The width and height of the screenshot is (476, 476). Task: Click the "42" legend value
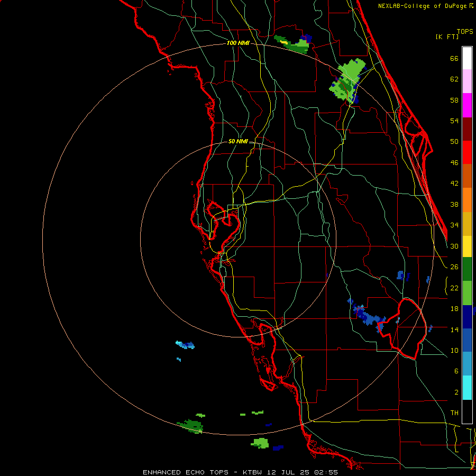(454, 184)
